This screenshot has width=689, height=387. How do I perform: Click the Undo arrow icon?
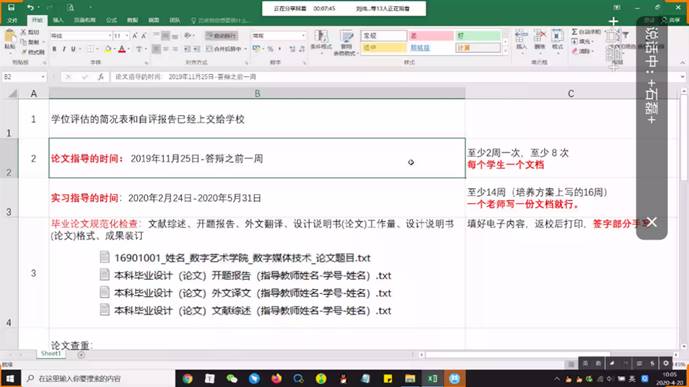pyautogui.click(x=30, y=7)
